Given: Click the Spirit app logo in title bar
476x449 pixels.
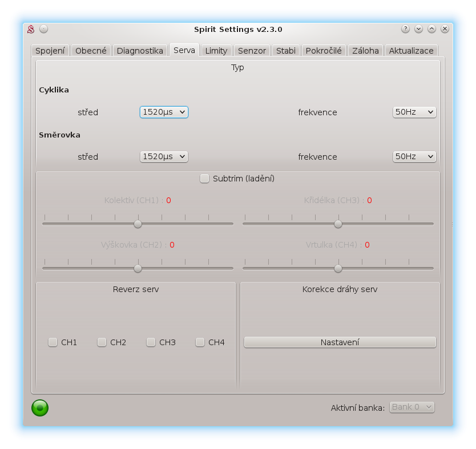Looking at the screenshot, I should [32, 29].
